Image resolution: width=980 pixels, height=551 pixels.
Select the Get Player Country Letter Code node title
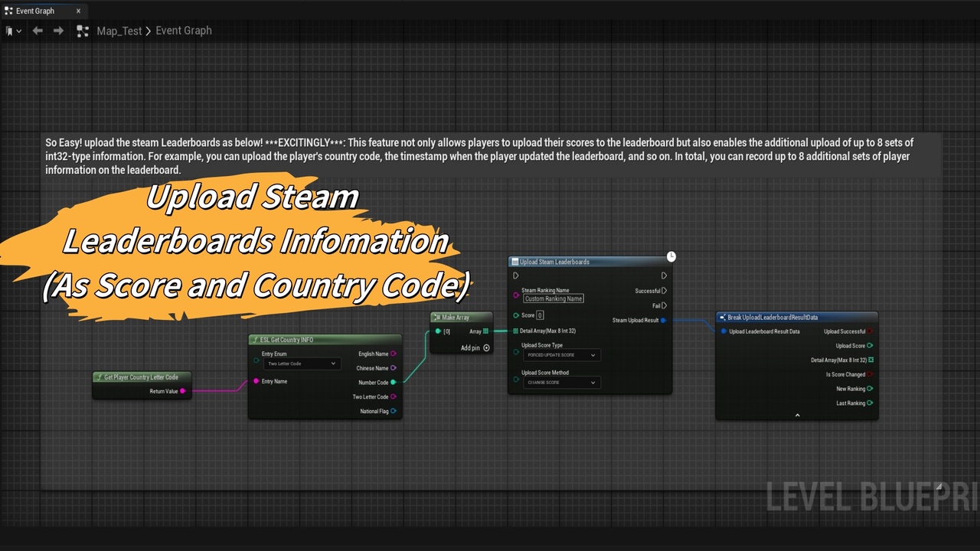pyautogui.click(x=142, y=377)
